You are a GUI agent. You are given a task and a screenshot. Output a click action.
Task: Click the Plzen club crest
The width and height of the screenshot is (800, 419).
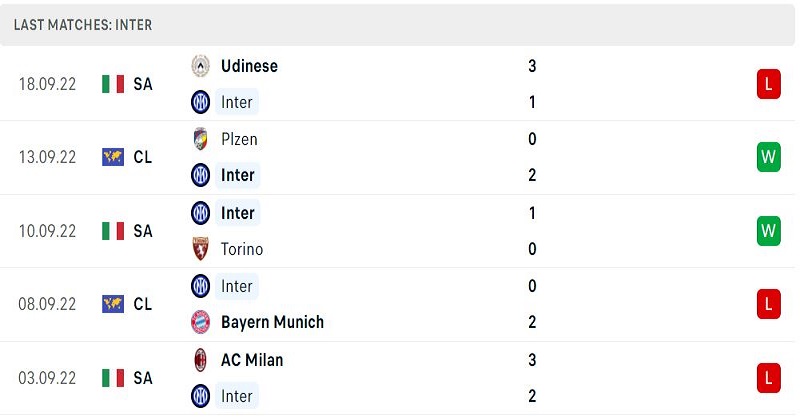pos(201,139)
